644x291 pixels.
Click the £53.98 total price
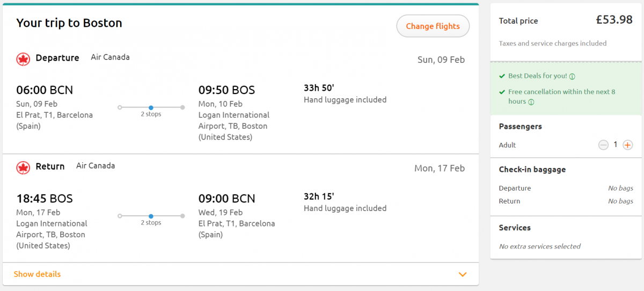coord(614,20)
